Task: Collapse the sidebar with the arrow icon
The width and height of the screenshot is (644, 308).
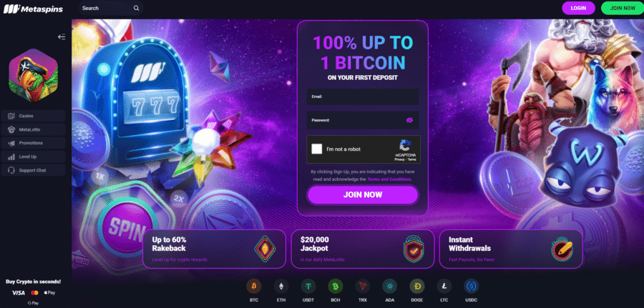Action: [62, 37]
